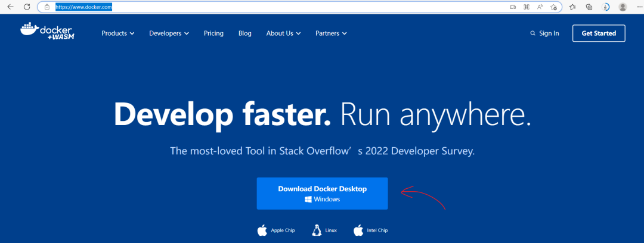Open the Blog page

pyautogui.click(x=245, y=33)
